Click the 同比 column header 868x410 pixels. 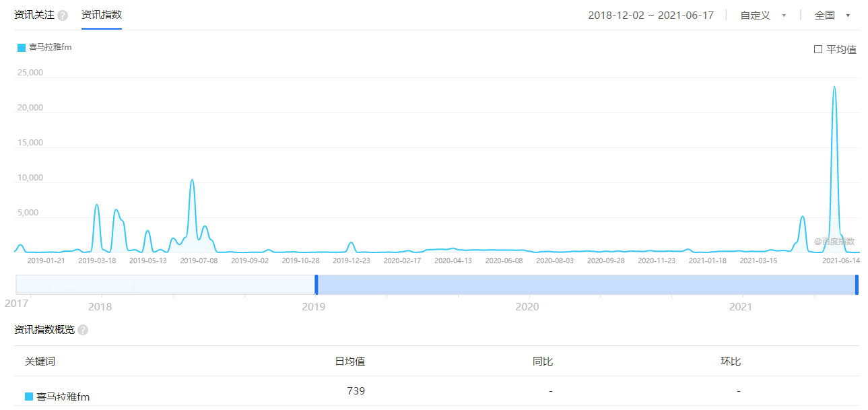pos(543,362)
